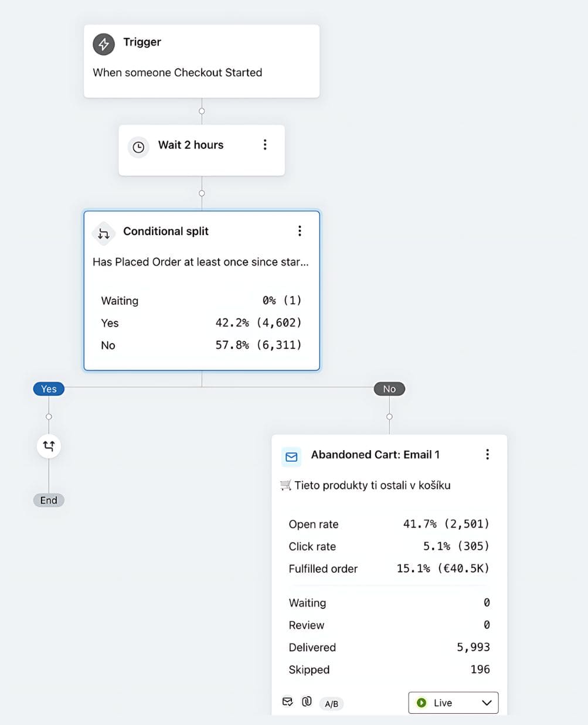Click the link attachment icon
Image resolution: width=588 pixels, height=725 pixels.
[x=307, y=702]
